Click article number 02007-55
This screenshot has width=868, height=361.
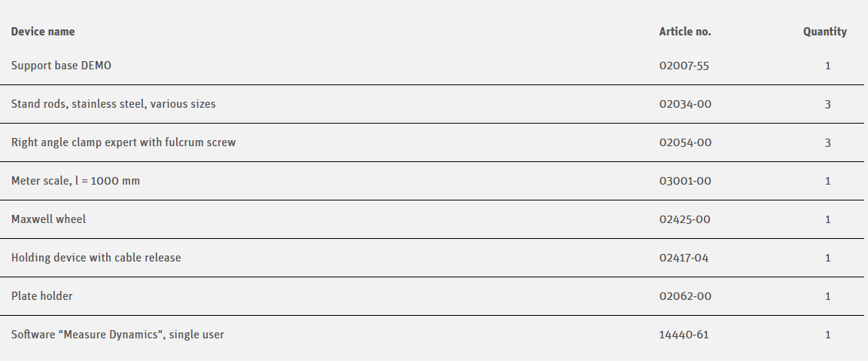[x=684, y=66]
